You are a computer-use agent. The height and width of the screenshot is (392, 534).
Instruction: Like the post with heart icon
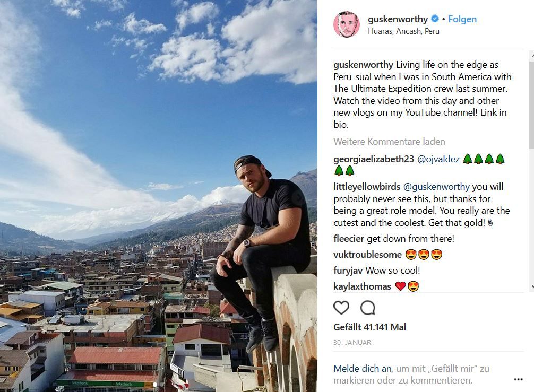tap(341, 308)
